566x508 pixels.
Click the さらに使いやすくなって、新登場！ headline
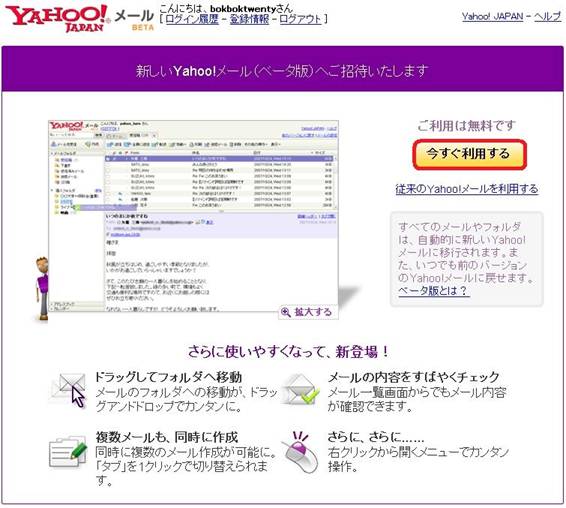(x=288, y=351)
